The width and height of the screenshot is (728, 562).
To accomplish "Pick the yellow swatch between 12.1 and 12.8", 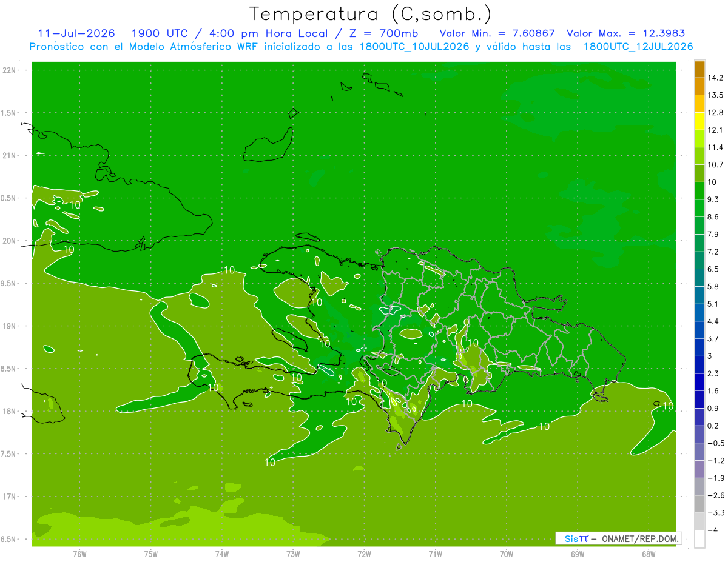I will (x=699, y=121).
